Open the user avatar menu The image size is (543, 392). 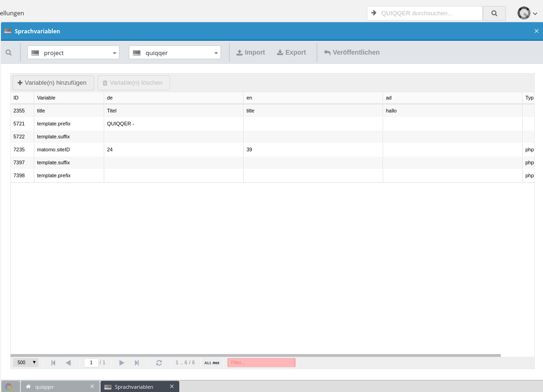(527, 13)
